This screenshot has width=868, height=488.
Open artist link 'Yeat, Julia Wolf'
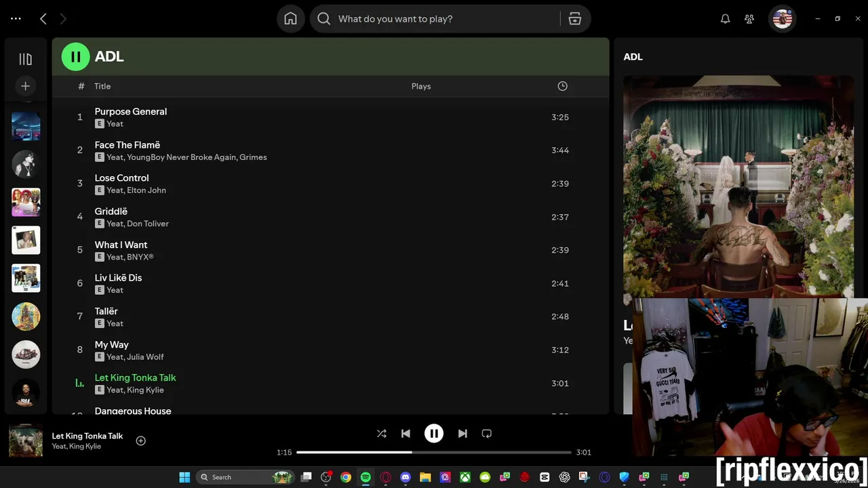point(135,357)
